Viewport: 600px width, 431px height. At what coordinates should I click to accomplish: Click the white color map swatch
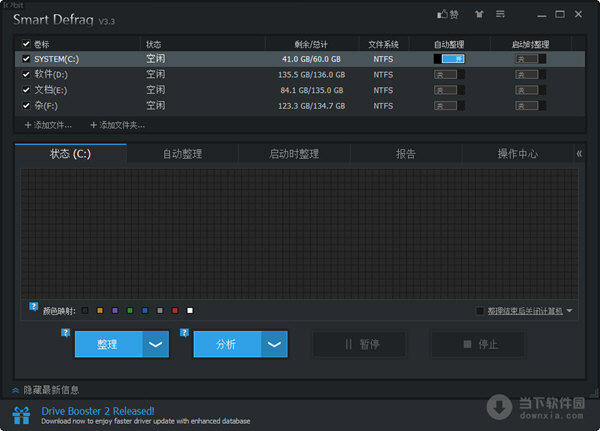pos(190,310)
